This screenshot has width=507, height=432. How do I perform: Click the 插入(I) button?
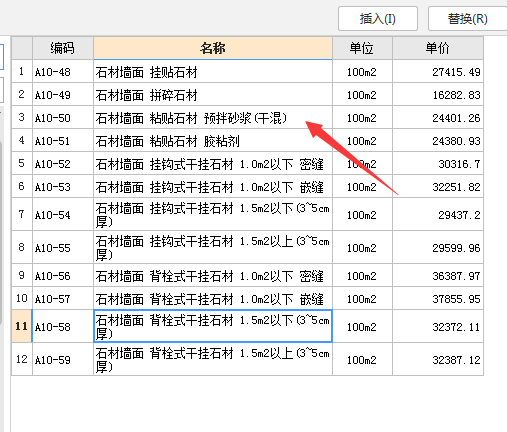pyautogui.click(x=378, y=19)
